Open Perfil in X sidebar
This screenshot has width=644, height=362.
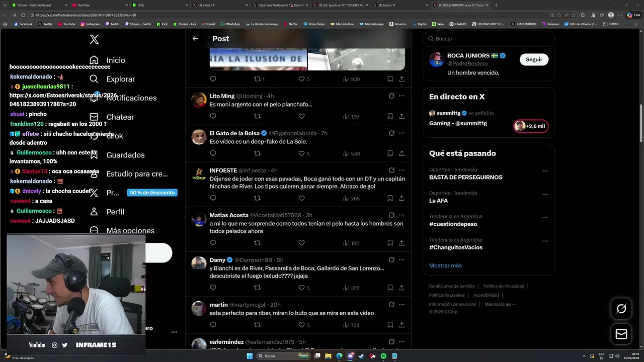[x=107, y=212]
